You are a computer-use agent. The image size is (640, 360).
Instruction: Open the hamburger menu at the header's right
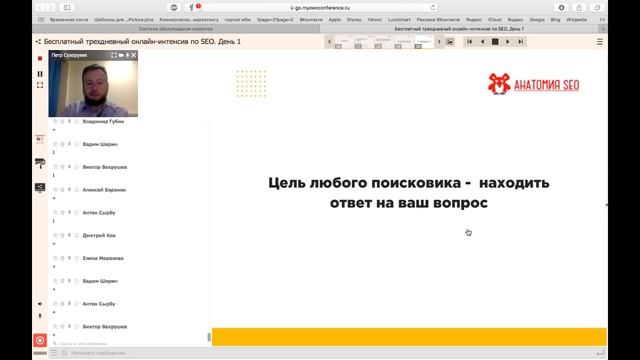click(x=600, y=42)
